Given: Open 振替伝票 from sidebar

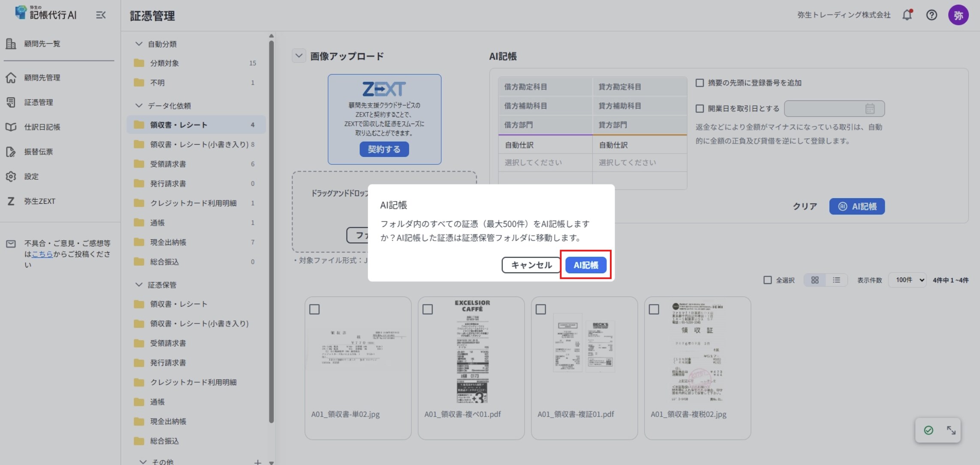Looking at the screenshot, I should (39, 152).
